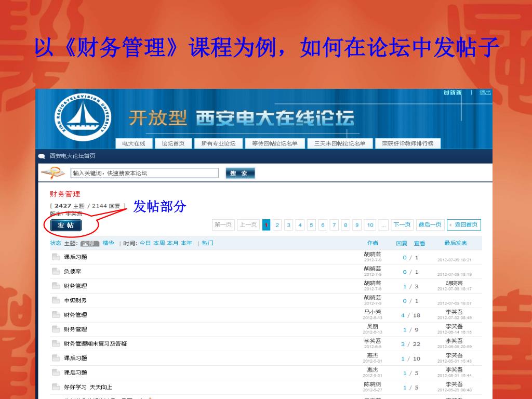Focus the keyword search input field
Screen dimensions: 532x399
(144, 173)
